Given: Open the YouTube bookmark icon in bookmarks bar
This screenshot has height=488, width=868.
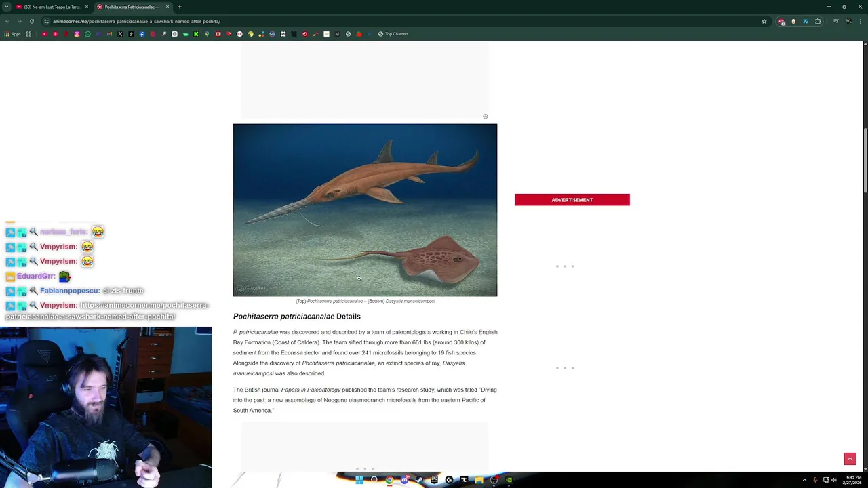Looking at the screenshot, I should coord(44,34).
